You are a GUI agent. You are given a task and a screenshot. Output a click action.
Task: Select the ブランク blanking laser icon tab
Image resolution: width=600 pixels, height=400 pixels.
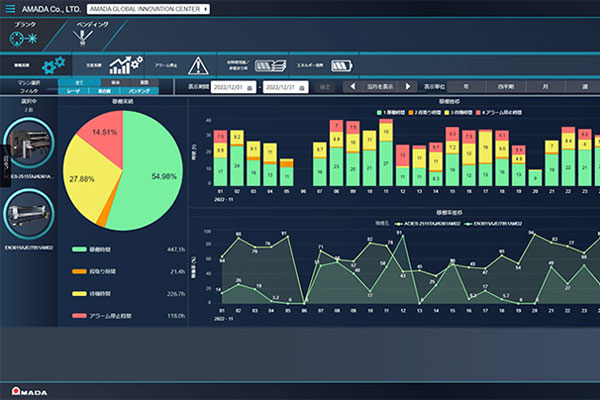24,34
